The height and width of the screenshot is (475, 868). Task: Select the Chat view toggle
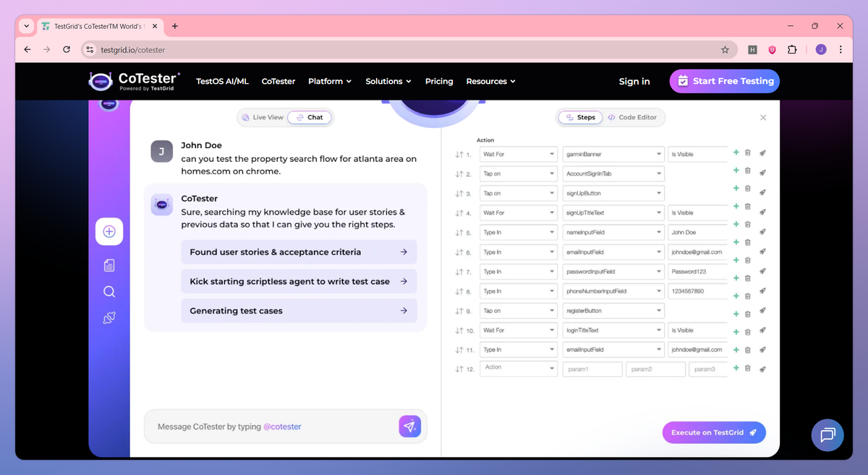click(310, 117)
